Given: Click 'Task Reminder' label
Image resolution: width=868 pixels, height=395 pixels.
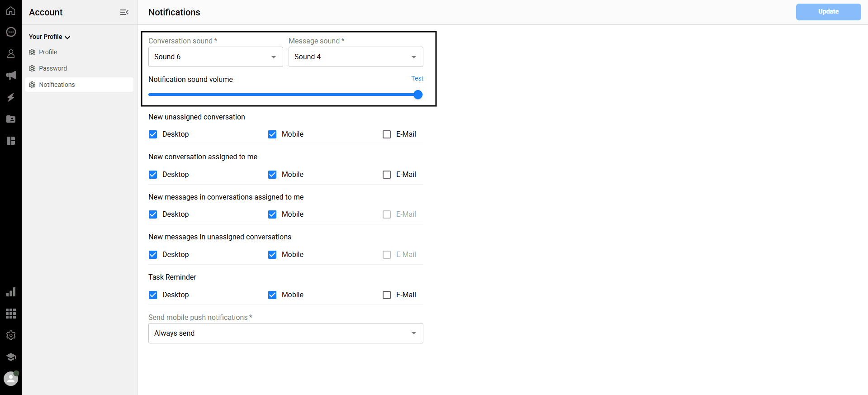Looking at the screenshot, I should [172, 277].
